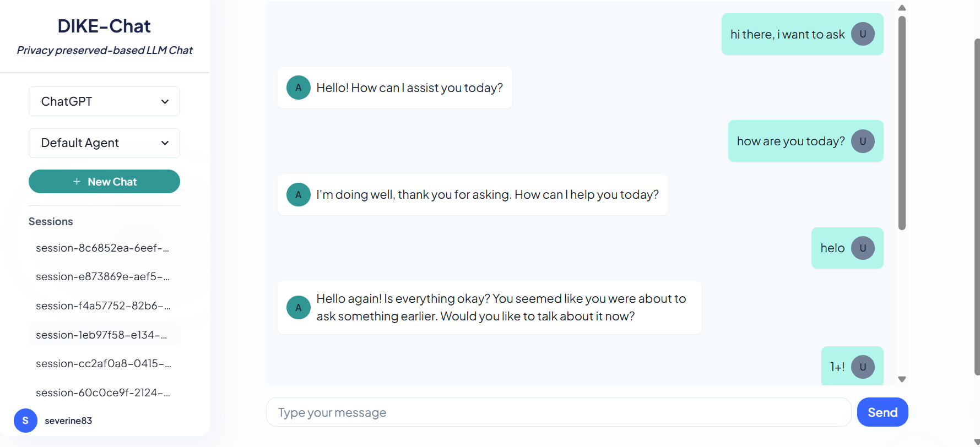This screenshot has height=447, width=980.
Task: Click the user avatar beside the '1+!' message
Action: (x=863, y=367)
